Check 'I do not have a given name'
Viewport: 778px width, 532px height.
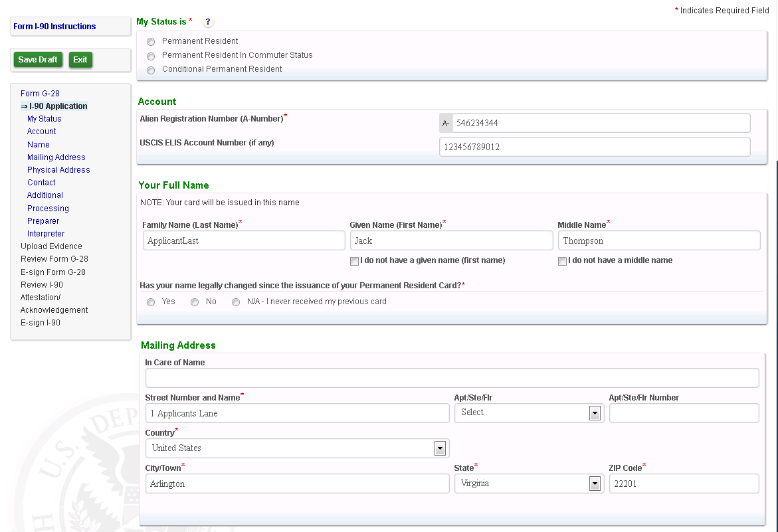(355, 261)
